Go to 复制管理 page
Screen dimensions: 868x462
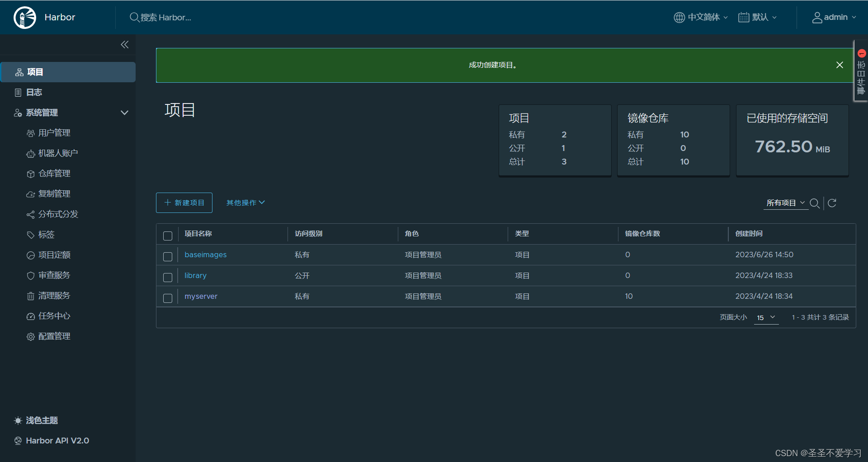point(54,194)
